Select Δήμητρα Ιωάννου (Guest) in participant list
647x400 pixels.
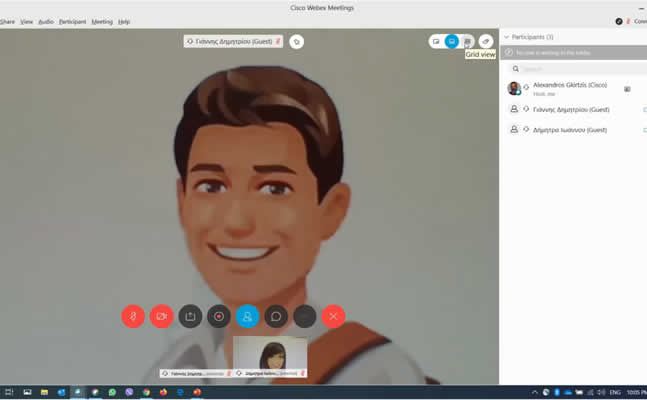(x=570, y=130)
